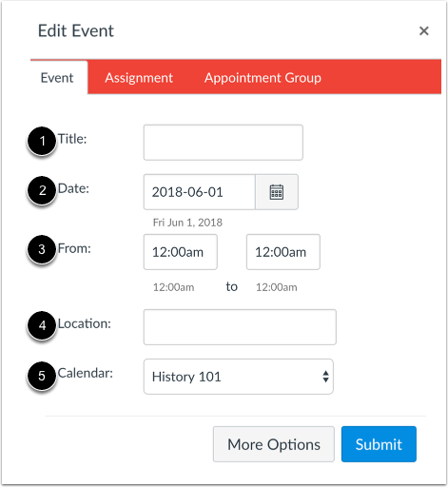Click the number 1 Title marker
448x487 pixels.
tap(42, 141)
